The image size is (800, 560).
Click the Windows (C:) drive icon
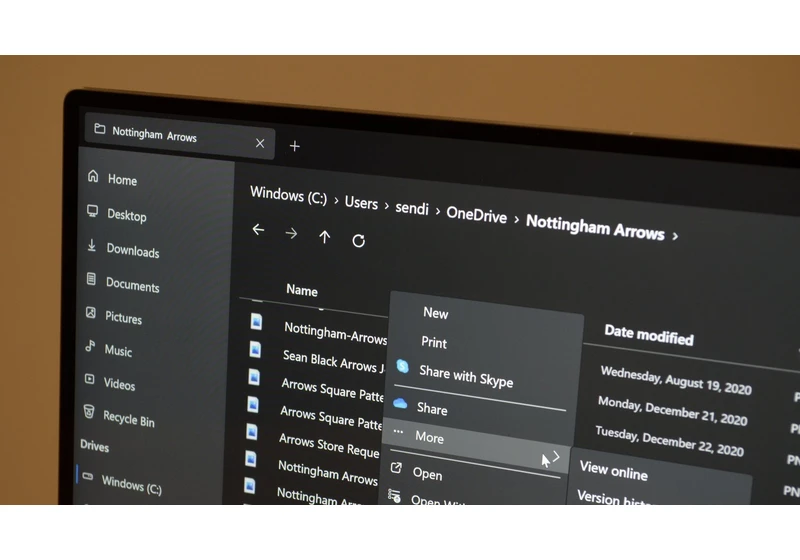pyautogui.click(x=88, y=476)
